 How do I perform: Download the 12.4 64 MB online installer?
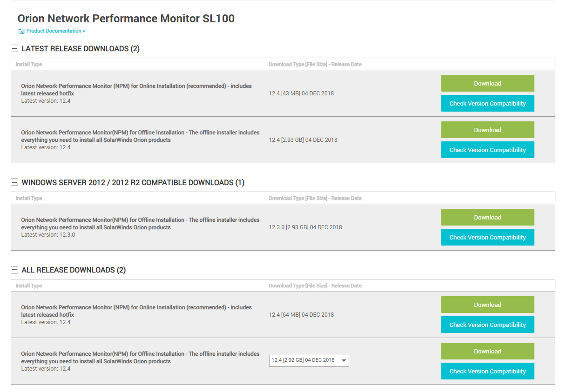(x=487, y=305)
